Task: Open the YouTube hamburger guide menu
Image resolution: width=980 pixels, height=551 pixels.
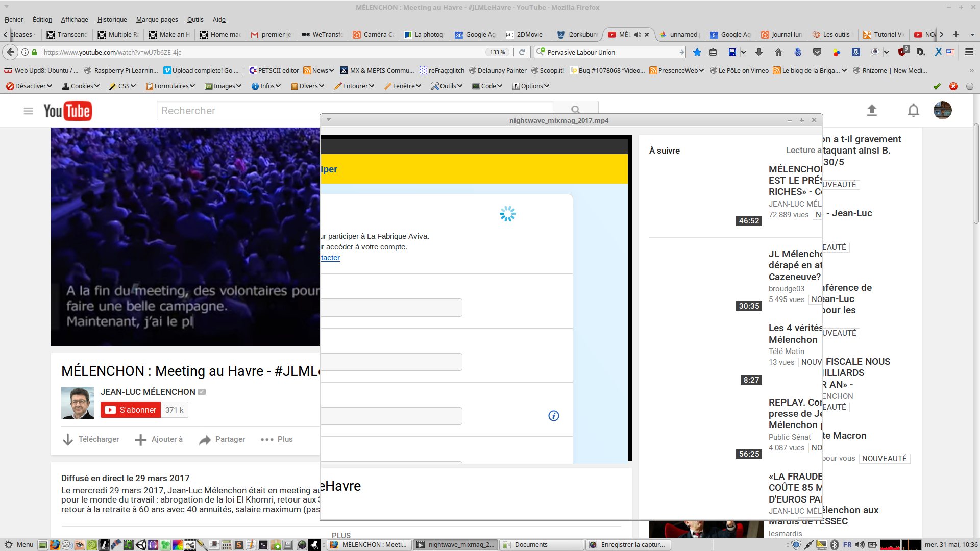Action: click(x=28, y=111)
